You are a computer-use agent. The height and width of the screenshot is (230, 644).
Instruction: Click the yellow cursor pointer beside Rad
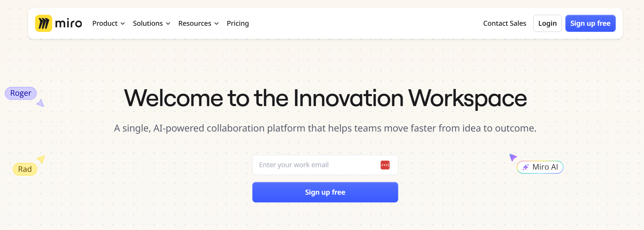point(41,159)
